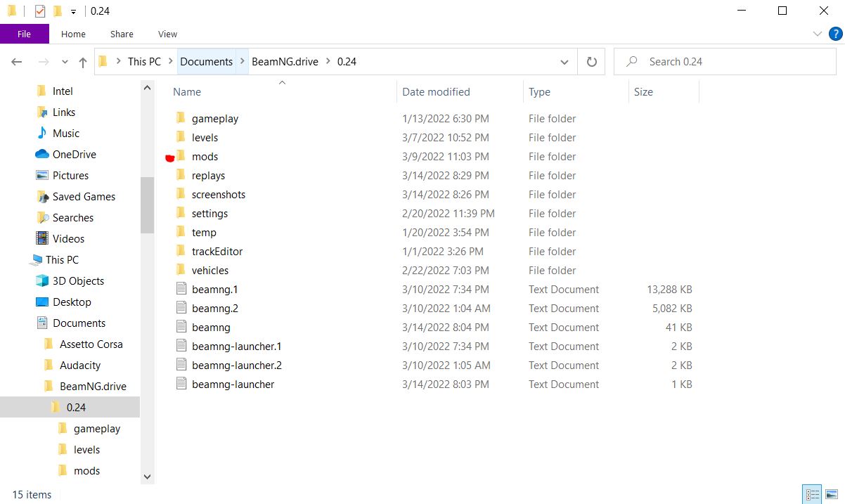Viewport: 845px width, 504px height.
Task: Select the beamng text file name
Action: click(211, 328)
